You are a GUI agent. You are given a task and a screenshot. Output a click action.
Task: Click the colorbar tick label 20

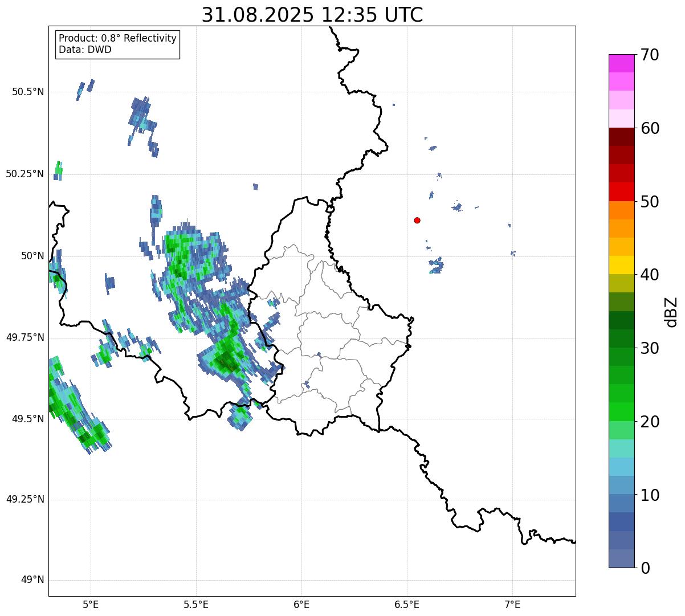[x=650, y=422]
